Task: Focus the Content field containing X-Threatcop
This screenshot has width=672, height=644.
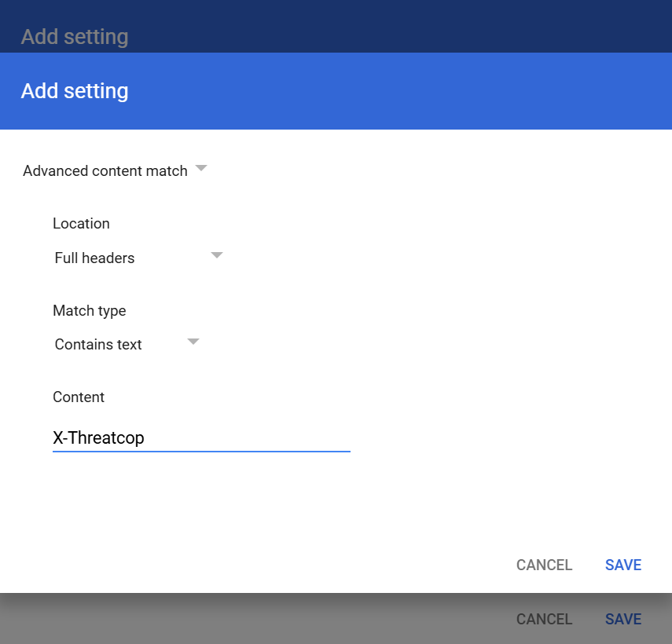Action: (x=201, y=438)
